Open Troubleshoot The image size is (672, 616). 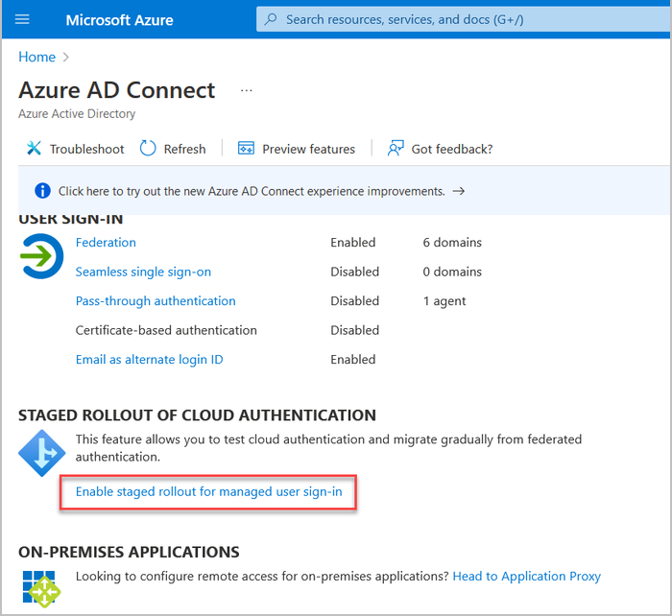pos(86,149)
